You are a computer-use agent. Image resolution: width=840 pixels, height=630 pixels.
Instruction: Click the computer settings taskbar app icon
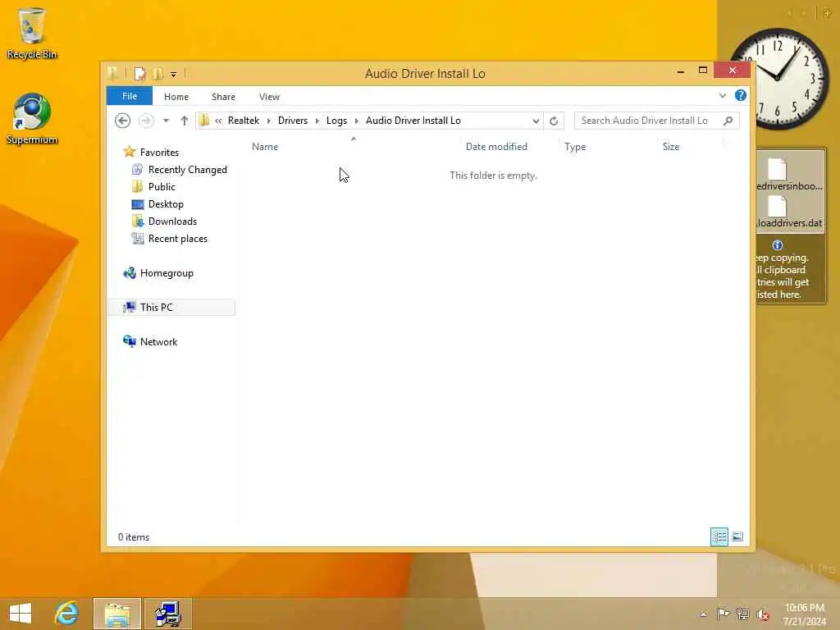168,614
